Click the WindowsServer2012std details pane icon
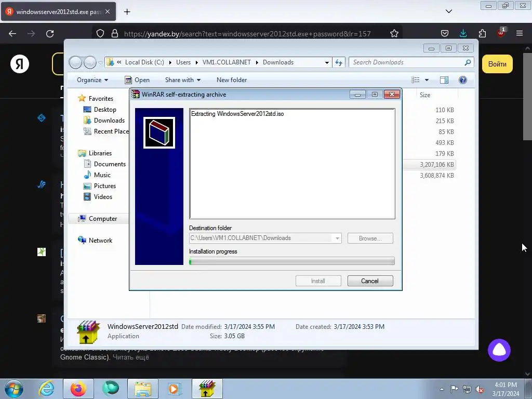This screenshot has height=399, width=532. (88, 332)
